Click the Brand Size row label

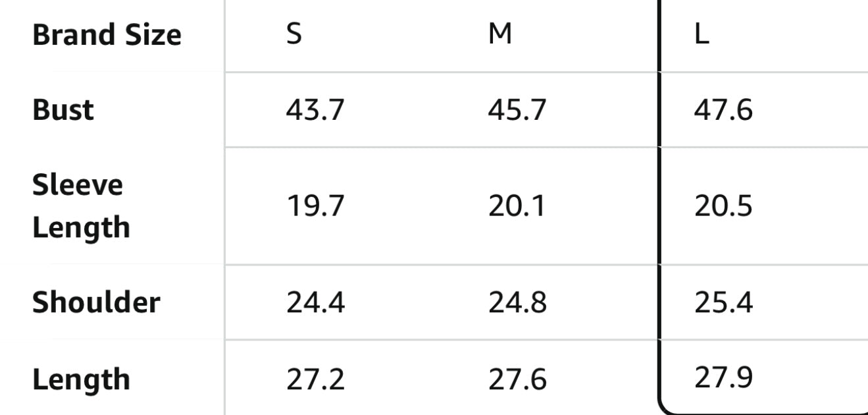pyautogui.click(x=107, y=35)
